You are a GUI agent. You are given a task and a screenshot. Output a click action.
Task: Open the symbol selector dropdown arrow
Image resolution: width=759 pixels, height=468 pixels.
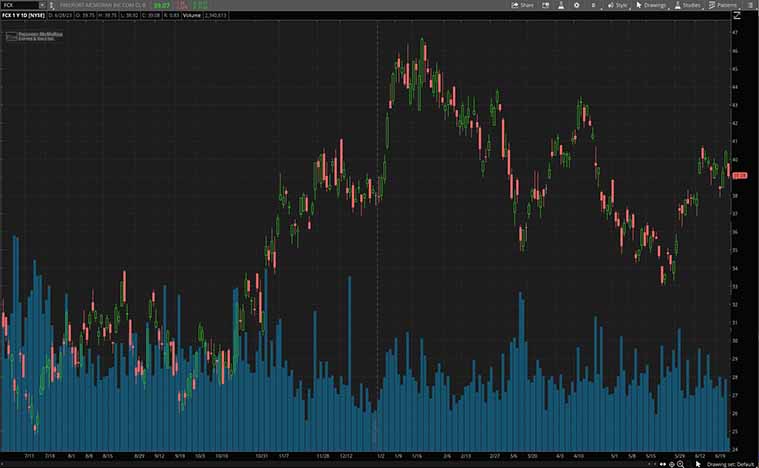[42, 5]
